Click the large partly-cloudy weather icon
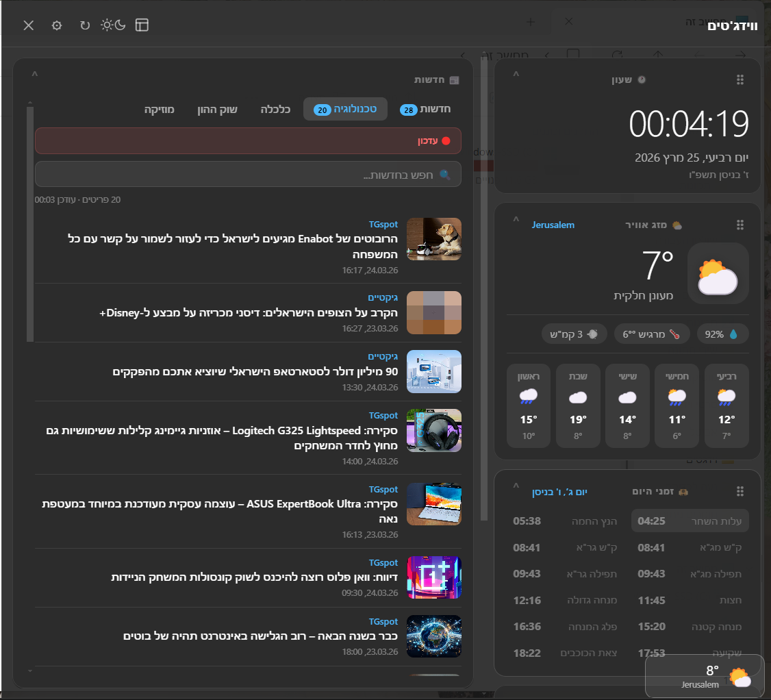The width and height of the screenshot is (771, 700). (718, 273)
